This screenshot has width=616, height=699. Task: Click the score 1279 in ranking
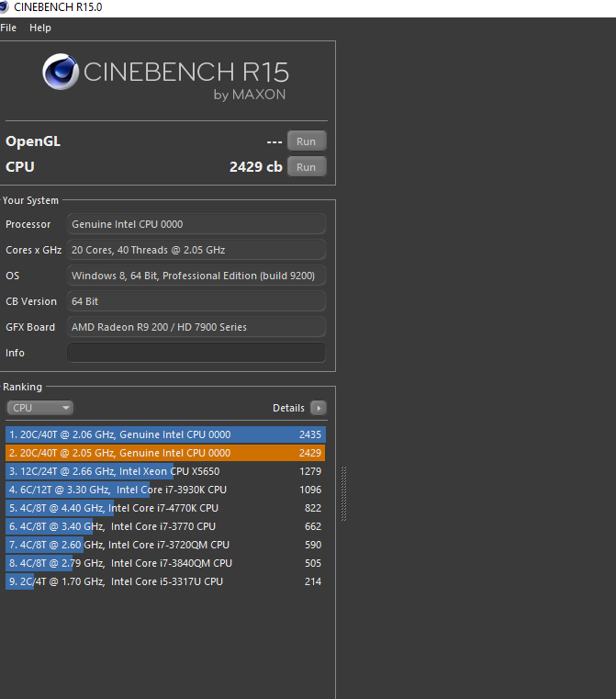[310, 471]
